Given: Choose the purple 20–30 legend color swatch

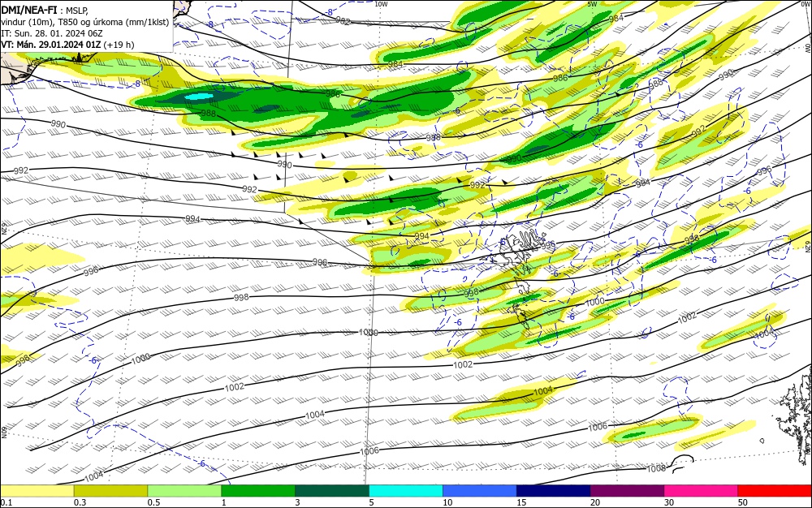Looking at the screenshot, I should 627,491.
